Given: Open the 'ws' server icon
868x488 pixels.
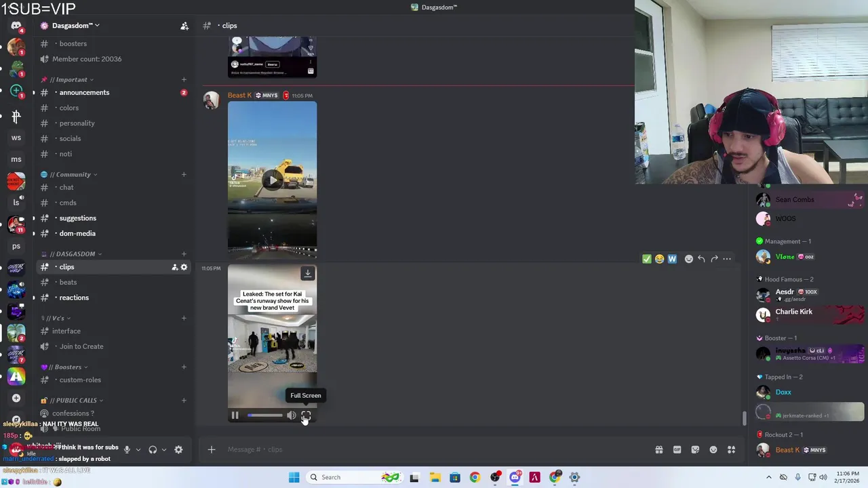Looking at the screenshot, I should 16,138.
